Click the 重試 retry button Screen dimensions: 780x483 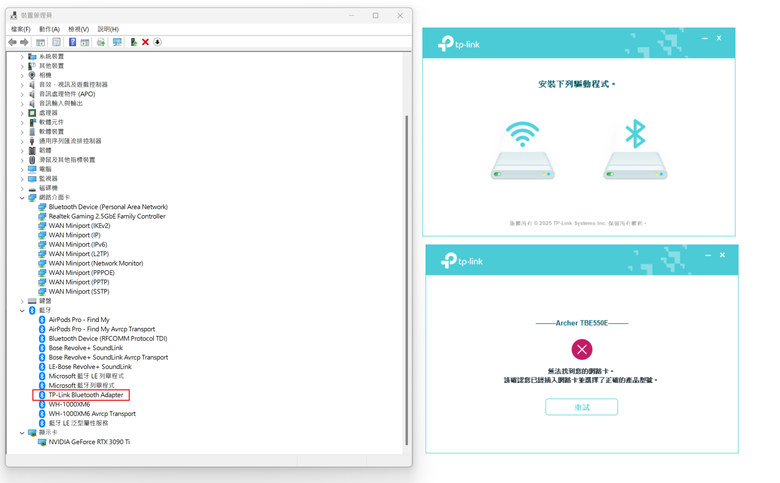coord(582,407)
